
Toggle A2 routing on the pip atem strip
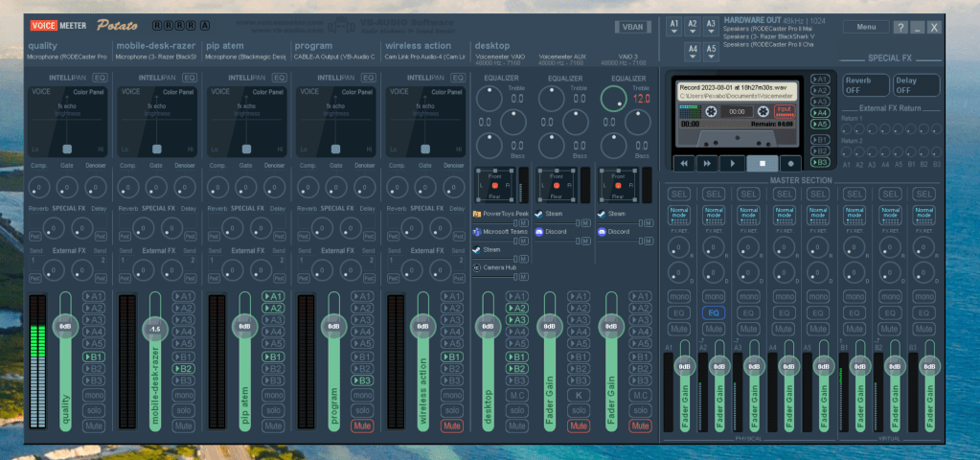273,309
